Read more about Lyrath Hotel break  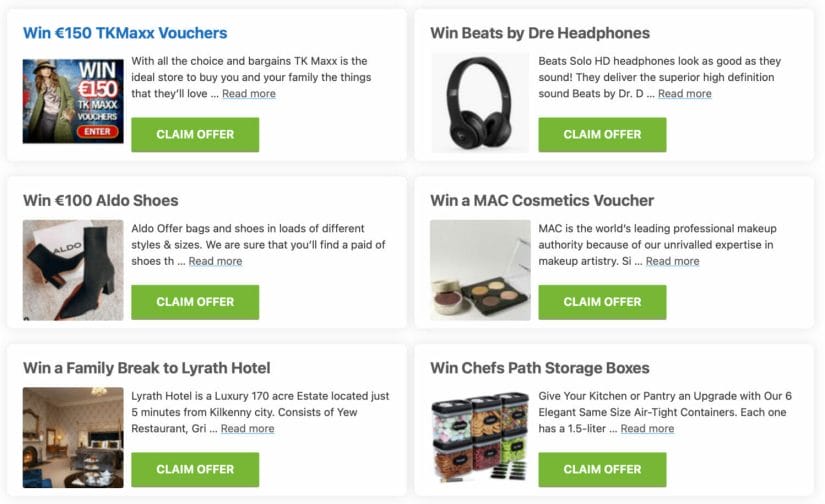(x=247, y=429)
